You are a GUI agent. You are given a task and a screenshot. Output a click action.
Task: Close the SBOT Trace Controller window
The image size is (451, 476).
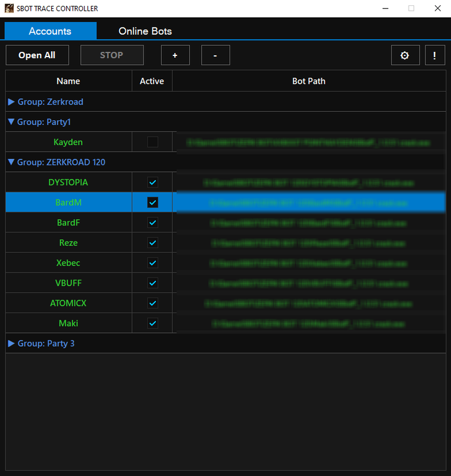coord(438,8)
